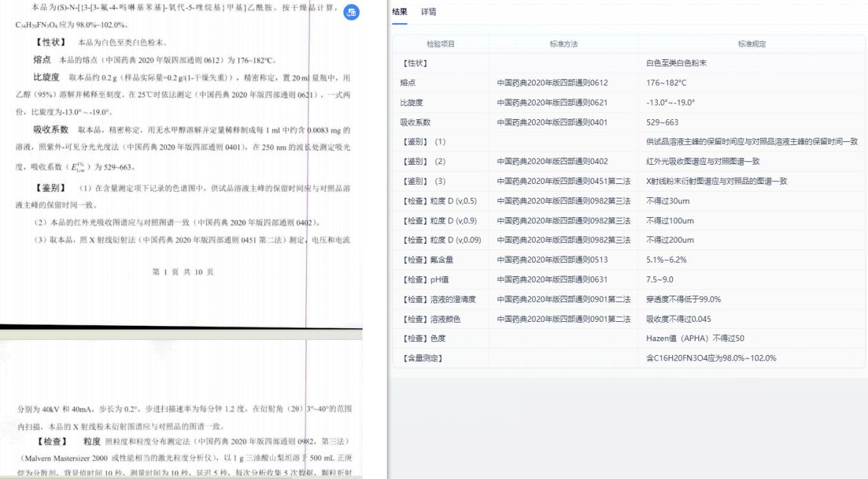Viewport: 868px width, 479px height.
Task: Switch to the 详情 tab
Action: 428,12
